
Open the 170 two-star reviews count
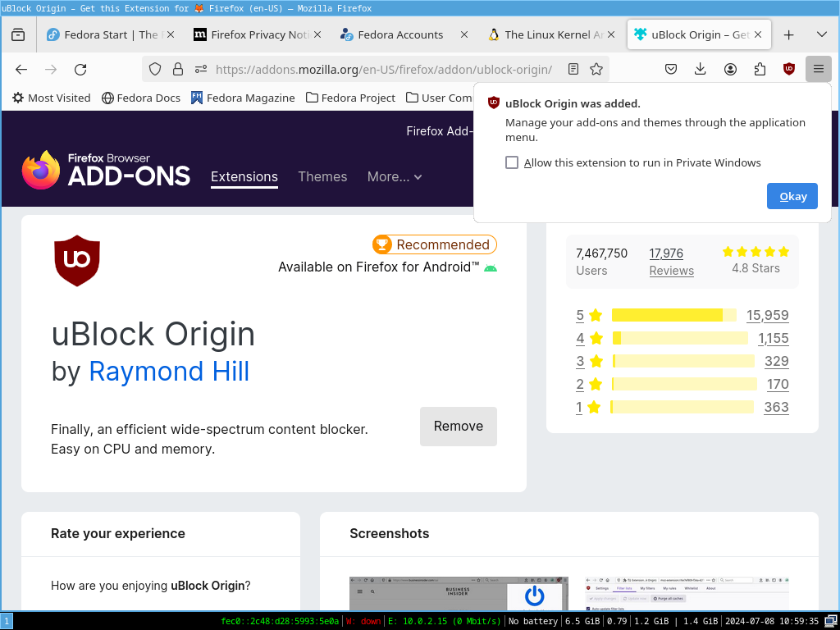tap(778, 384)
